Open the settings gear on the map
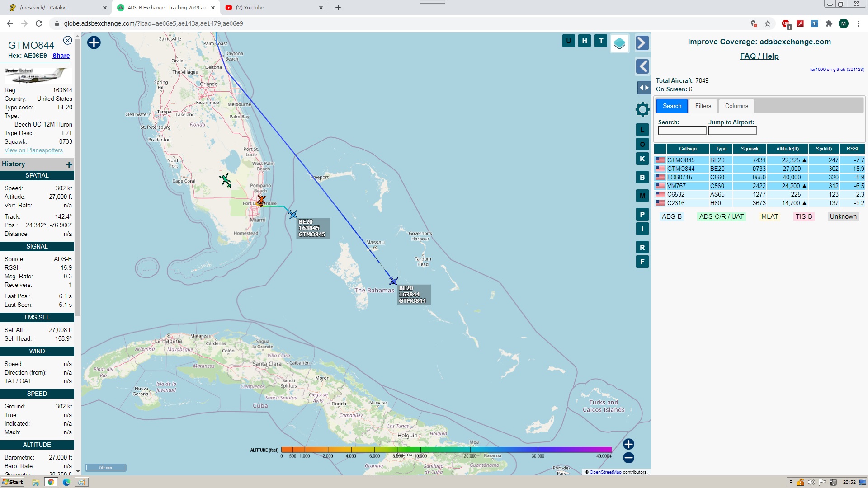868x488 pixels. click(642, 109)
